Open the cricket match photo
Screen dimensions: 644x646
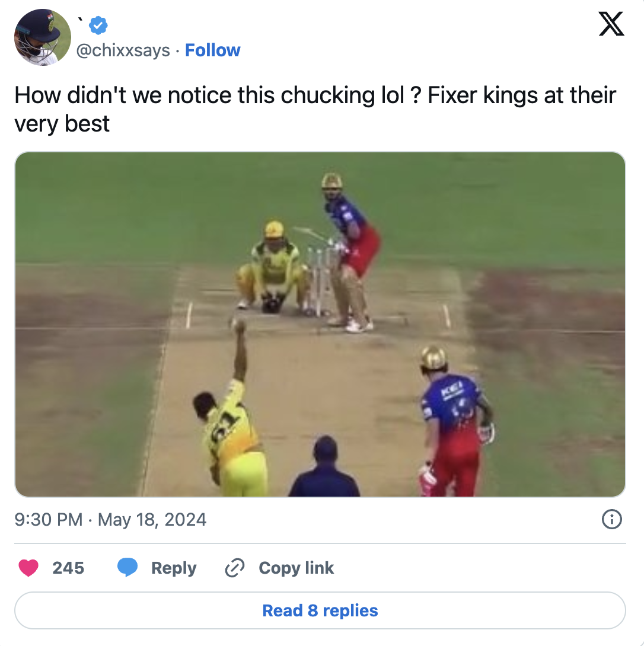[x=320, y=324]
